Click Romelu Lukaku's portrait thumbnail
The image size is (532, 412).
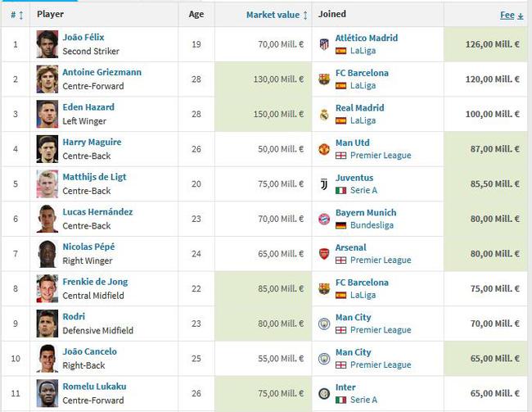point(47,393)
